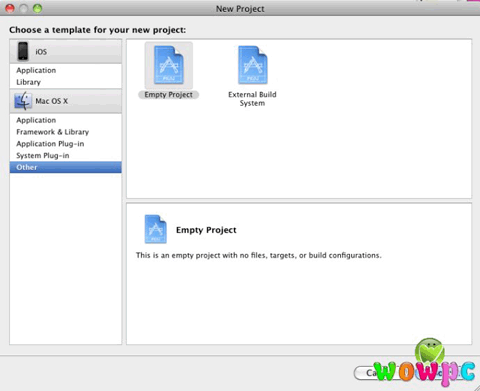Click the 'External Build System' label
This screenshot has height=391, width=480.
point(252,99)
